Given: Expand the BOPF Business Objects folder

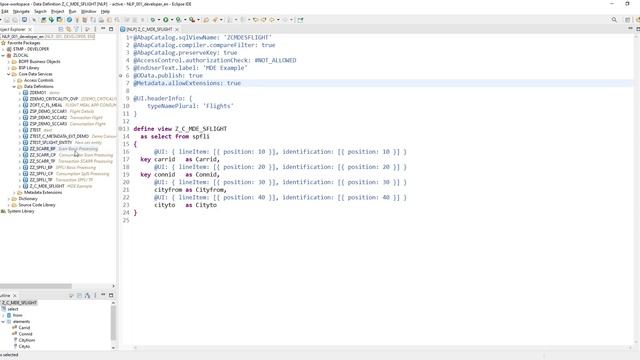Looking at the screenshot, I should point(9,62).
